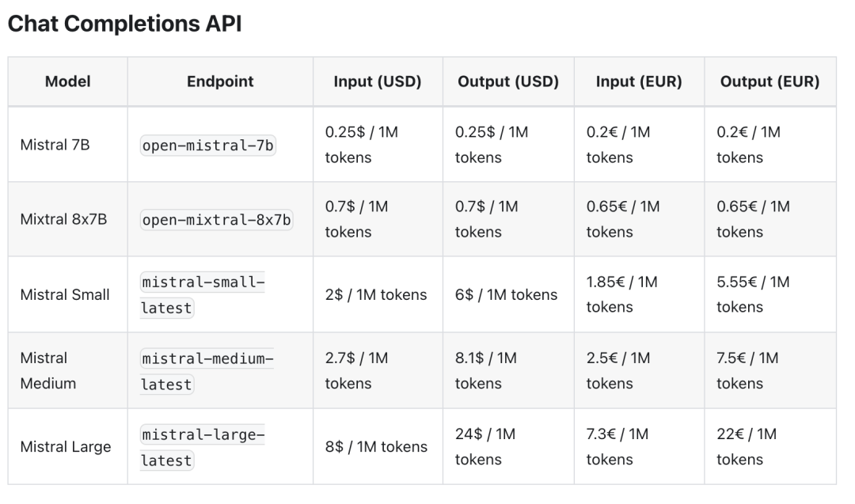Viewport: 855px width, 504px height.
Task: Click Mistral 7B output USD price 0.25$
Action: (x=492, y=144)
